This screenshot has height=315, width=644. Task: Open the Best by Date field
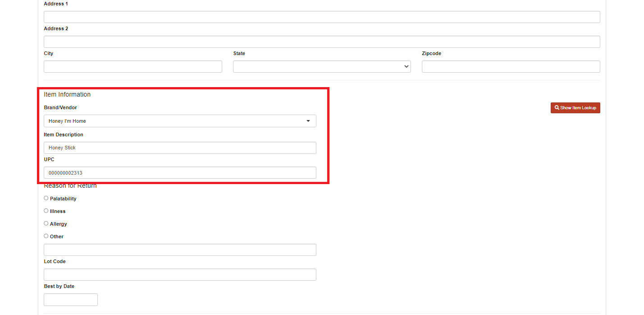(x=71, y=300)
